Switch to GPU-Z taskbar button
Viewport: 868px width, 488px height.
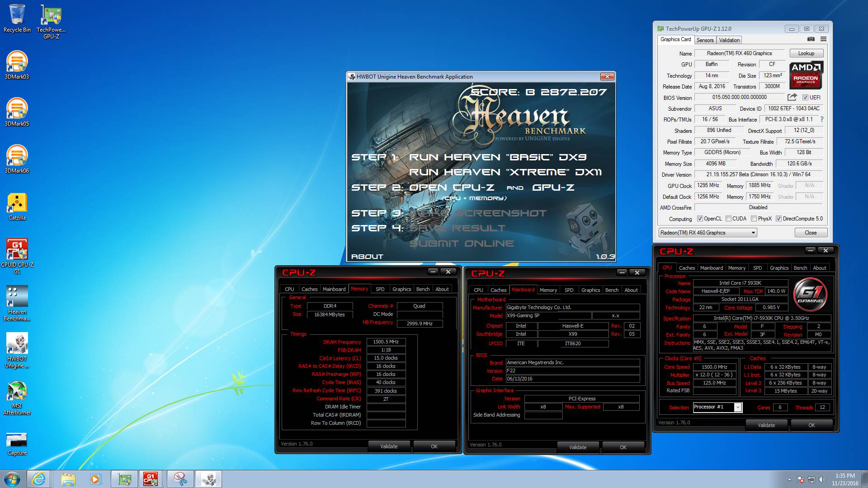pyautogui.click(x=124, y=479)
